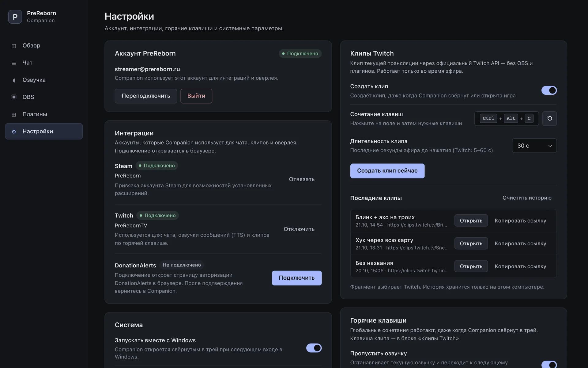Switch to the Плагины section

[44, 114]
